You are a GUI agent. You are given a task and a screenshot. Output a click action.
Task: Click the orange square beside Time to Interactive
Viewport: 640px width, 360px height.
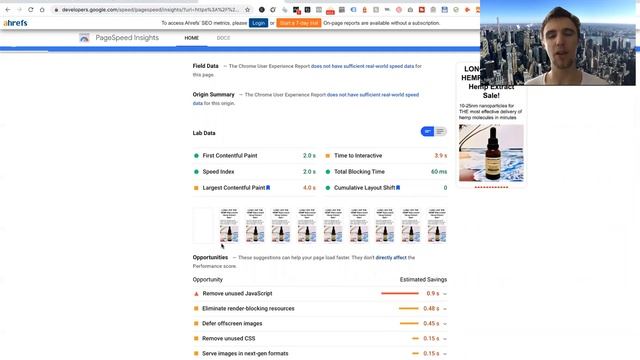328,156
